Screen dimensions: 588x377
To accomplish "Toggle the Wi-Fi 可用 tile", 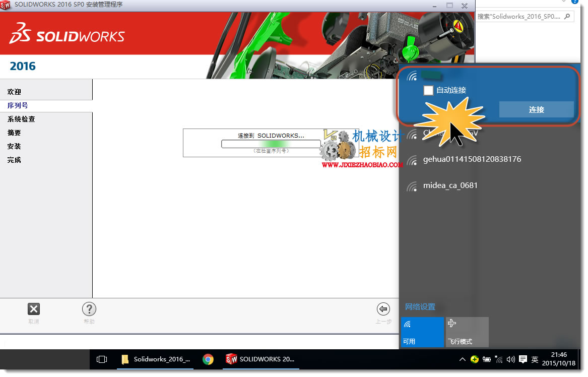I will [x=422, y=332].
